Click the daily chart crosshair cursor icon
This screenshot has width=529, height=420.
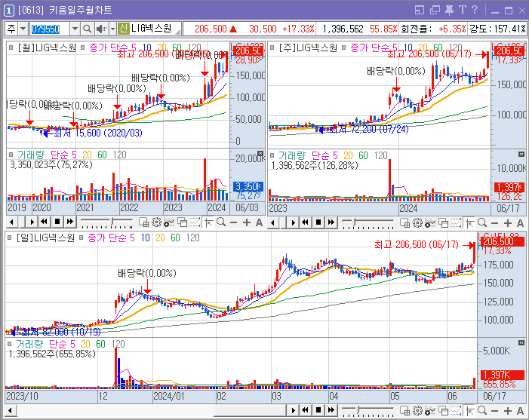tap(469, 410)
